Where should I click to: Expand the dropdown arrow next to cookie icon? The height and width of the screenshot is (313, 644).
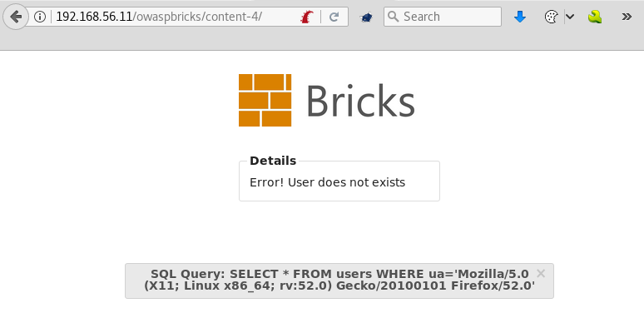coord(570,17)
